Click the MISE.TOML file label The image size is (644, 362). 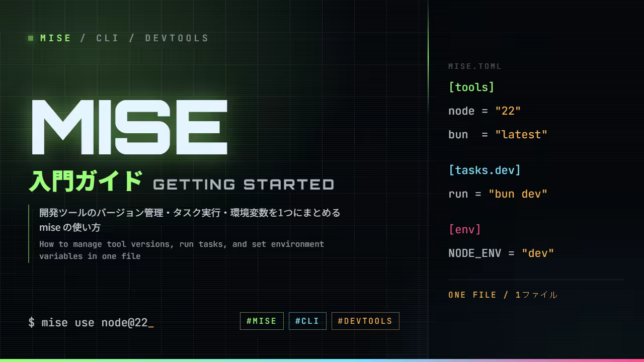(475, 66)
